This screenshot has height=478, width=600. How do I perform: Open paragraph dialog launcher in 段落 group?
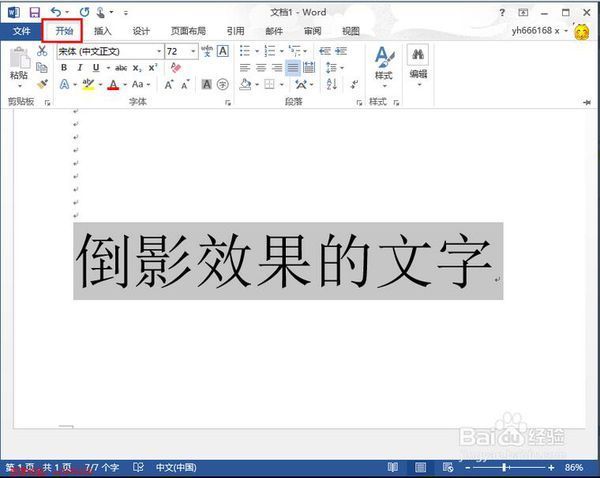click(359, 103)
